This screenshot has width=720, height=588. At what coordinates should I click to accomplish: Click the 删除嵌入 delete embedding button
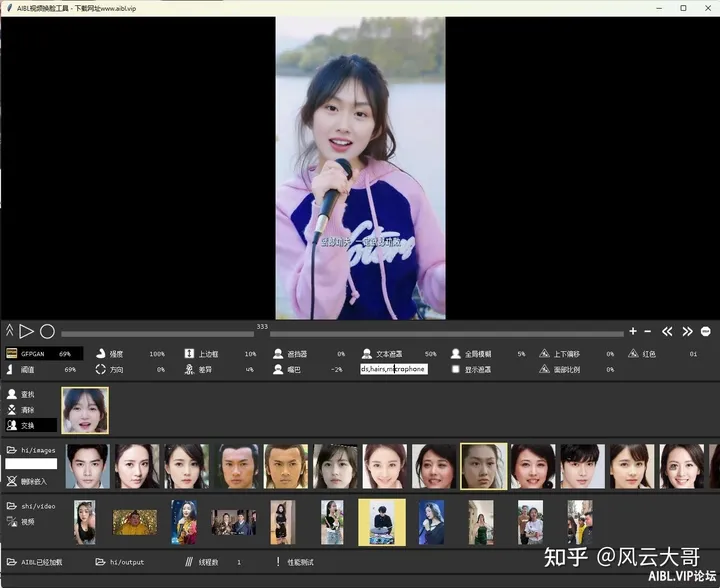tap(28, 481)
